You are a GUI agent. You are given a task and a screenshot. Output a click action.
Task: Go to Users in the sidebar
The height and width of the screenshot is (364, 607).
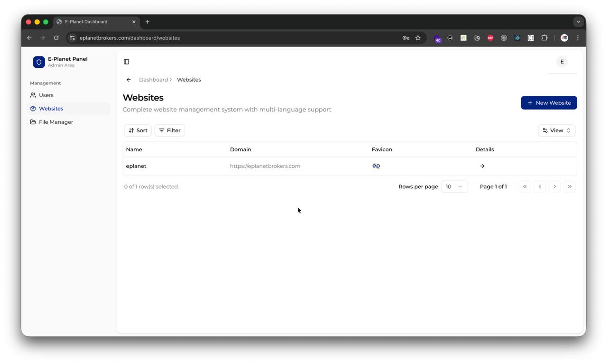(69, 95)
